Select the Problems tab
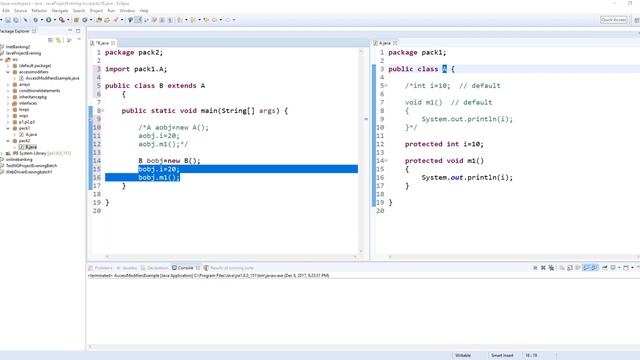 (x=100, y=268)
